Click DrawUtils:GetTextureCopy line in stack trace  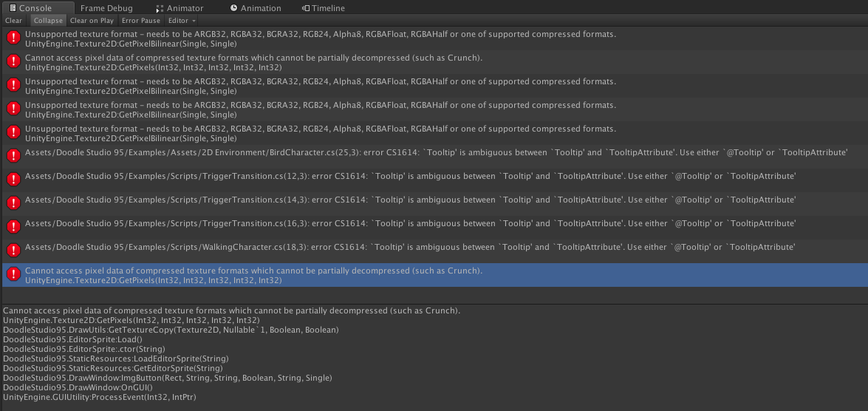pos(171,330)
